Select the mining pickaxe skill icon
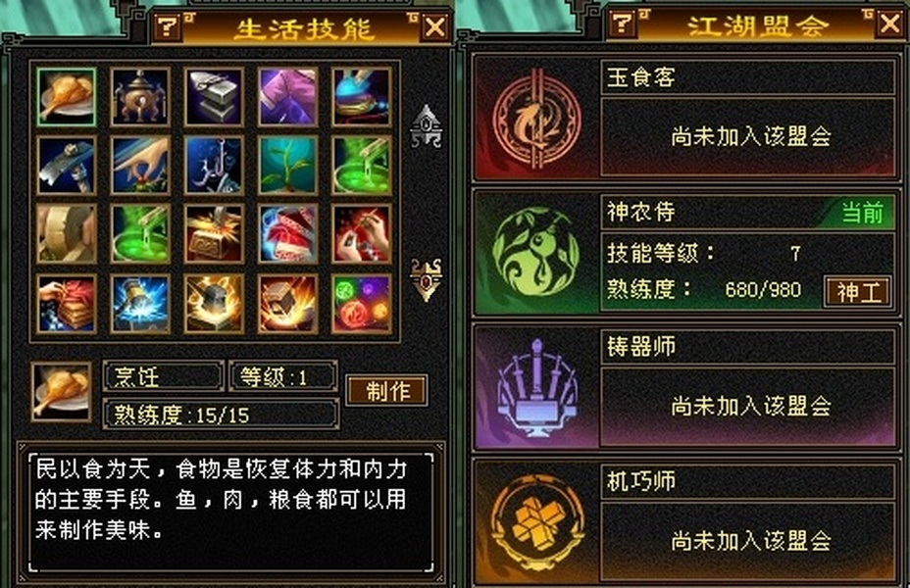910x588 pixels. [x=66, y=166]
